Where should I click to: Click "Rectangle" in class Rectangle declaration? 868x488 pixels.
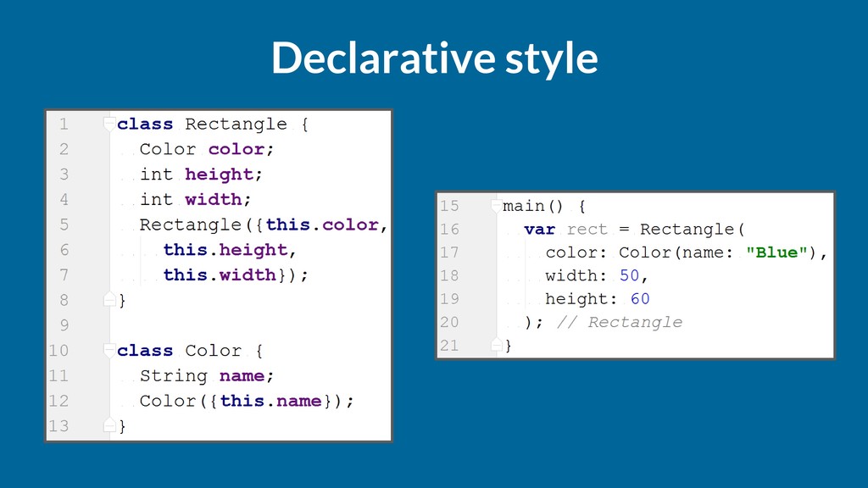[x=236, y=125]
